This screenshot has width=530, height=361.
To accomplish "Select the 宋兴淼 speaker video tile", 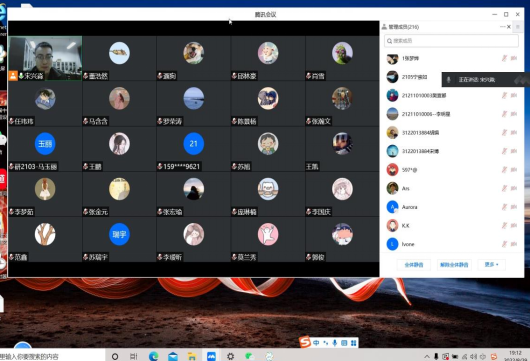I will [45, 58].
